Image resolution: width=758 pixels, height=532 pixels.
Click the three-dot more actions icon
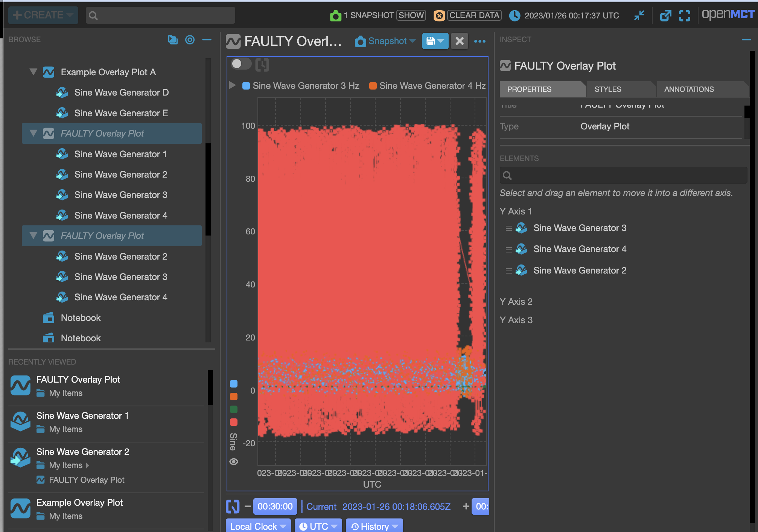479,41
